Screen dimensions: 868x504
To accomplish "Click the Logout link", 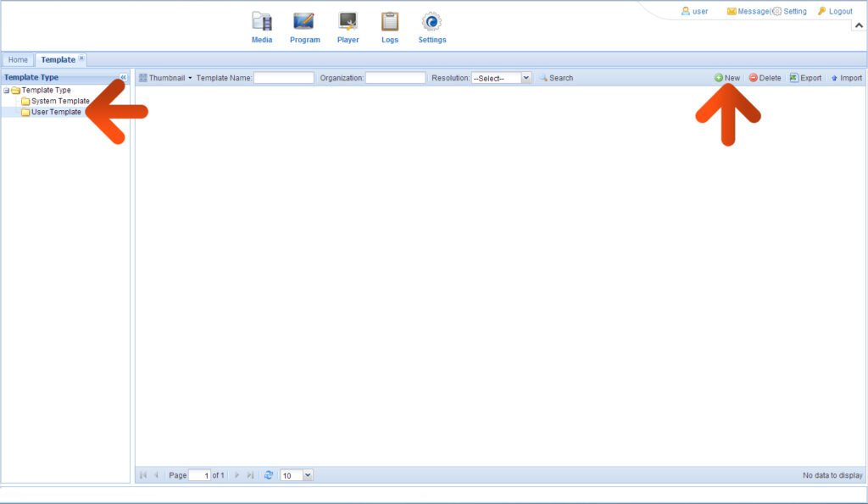I will click(839, 11).
